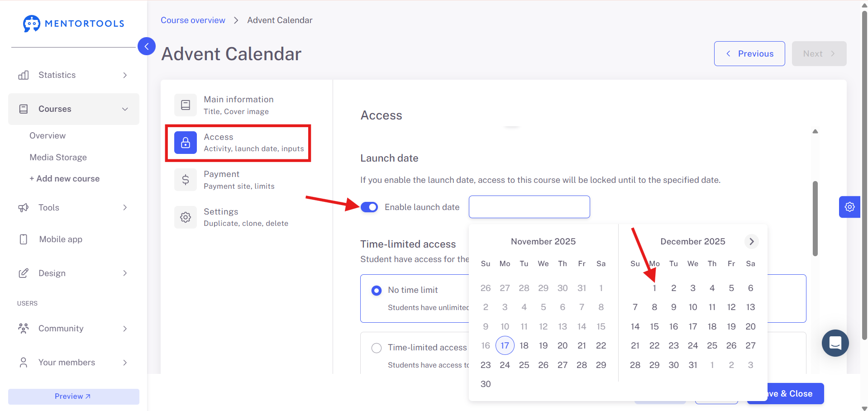
Task: Expand the Community menu
Action: pos(74,329)
